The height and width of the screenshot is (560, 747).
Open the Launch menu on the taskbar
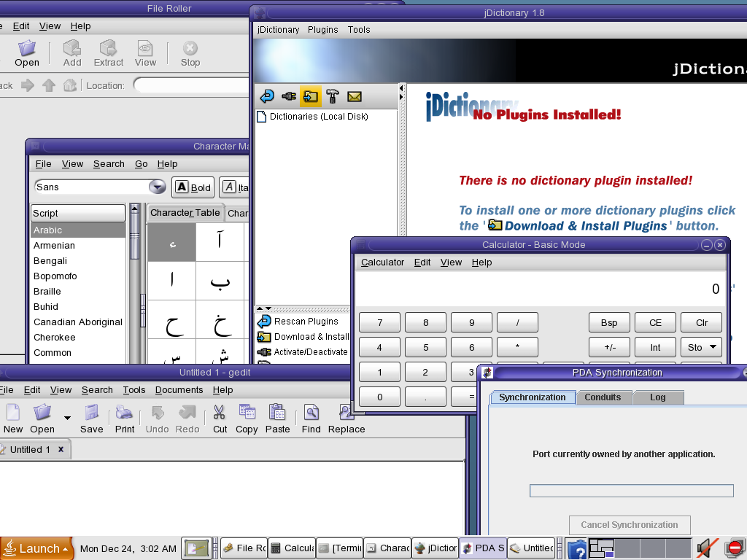36,548
